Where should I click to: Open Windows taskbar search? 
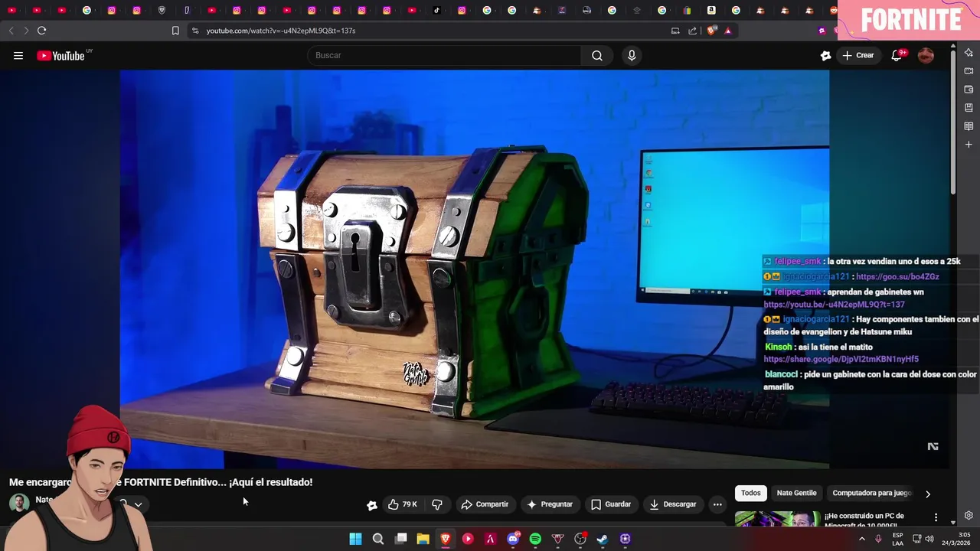coord(377,539)
